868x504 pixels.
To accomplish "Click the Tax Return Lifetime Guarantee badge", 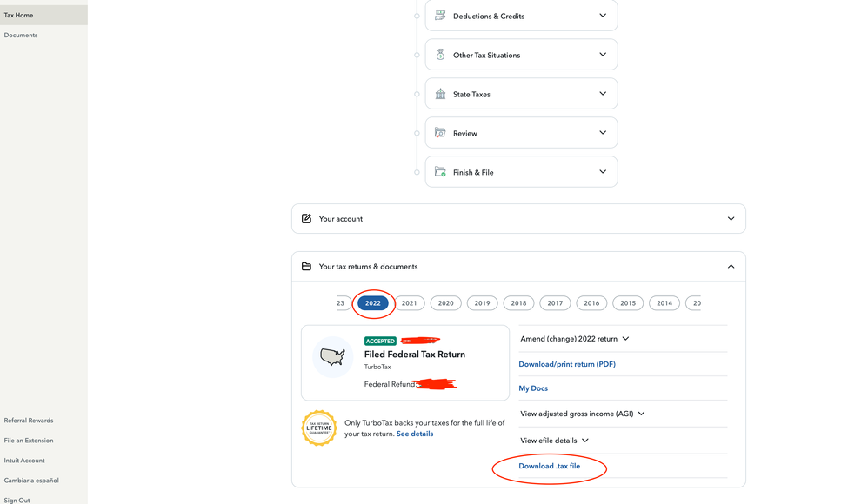I will tap(318, 428).
